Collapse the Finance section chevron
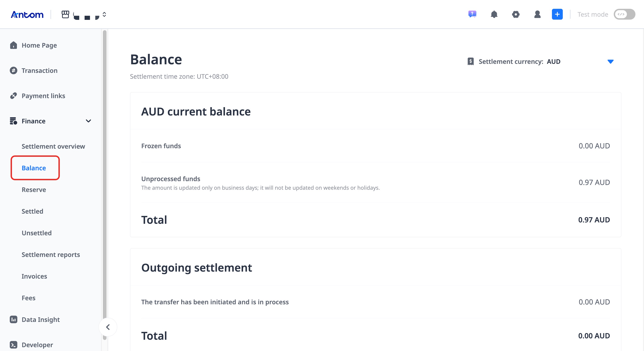This screenshot has width=644, height=351. click(88, 121)
